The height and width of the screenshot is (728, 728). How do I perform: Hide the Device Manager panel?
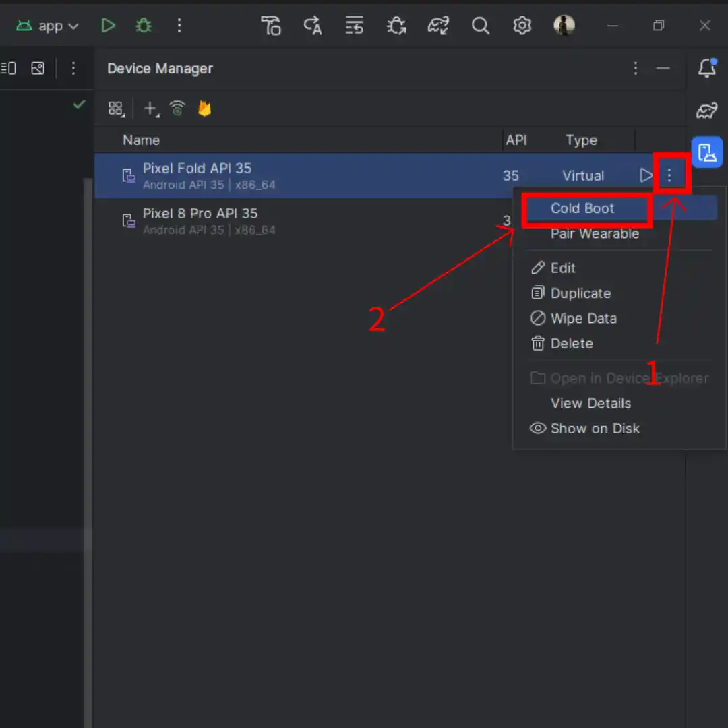coord(663,69)
